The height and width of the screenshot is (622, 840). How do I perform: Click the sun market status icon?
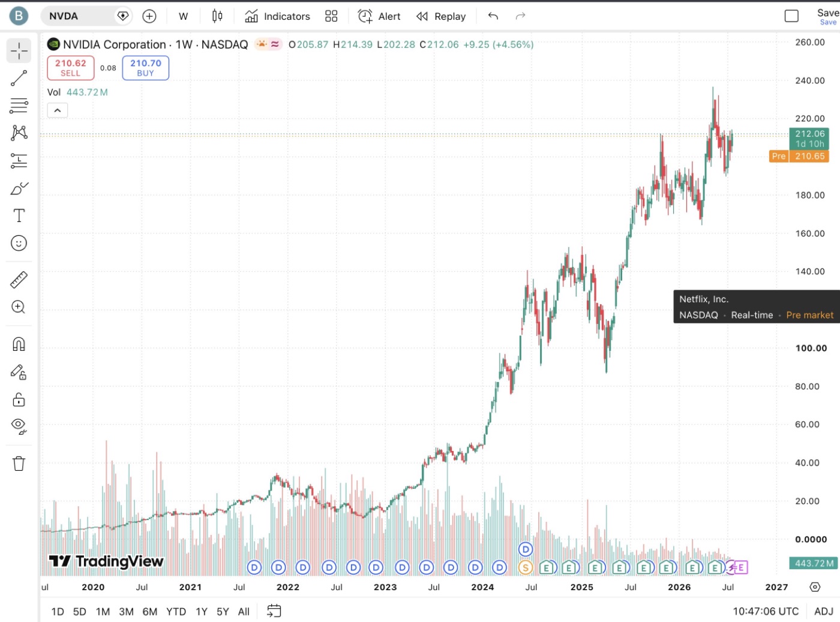pyautogui.click(x=262, y=44)
